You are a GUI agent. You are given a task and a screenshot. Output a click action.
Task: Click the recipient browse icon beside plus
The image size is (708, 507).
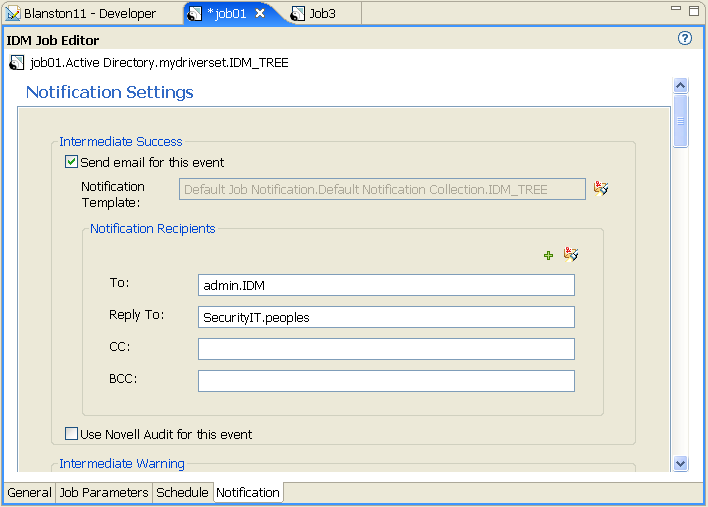pos(571,255)
